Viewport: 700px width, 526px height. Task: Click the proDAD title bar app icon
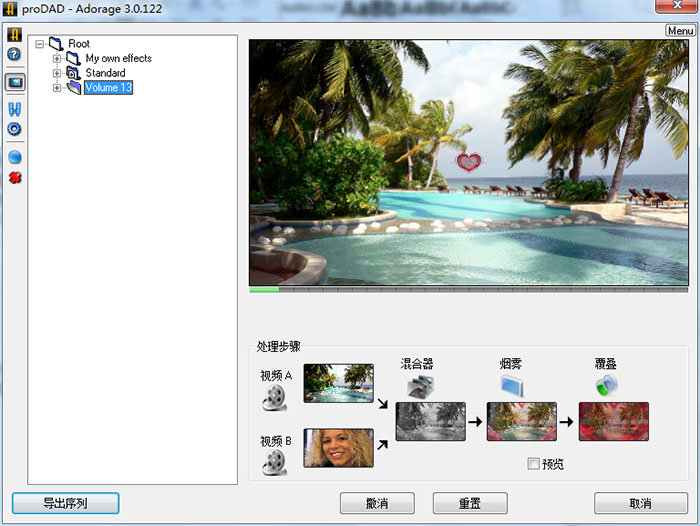pyautogui.click(x=10, y=8)
